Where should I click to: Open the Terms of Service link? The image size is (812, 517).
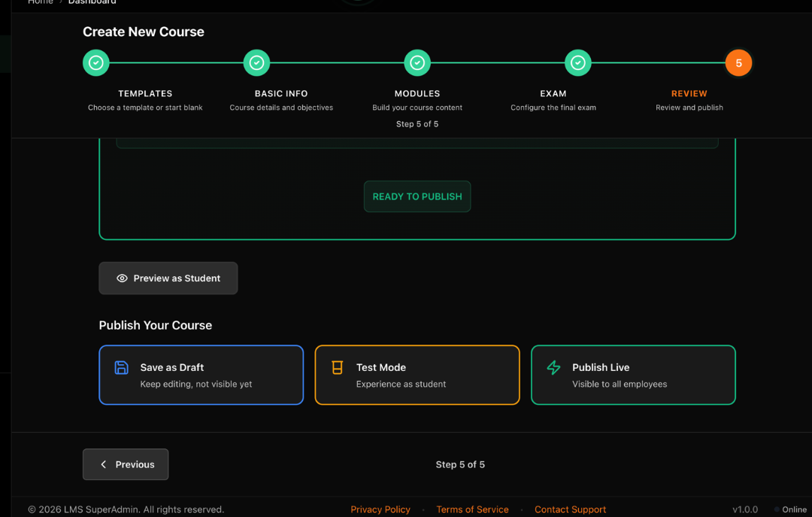(472, 509)
